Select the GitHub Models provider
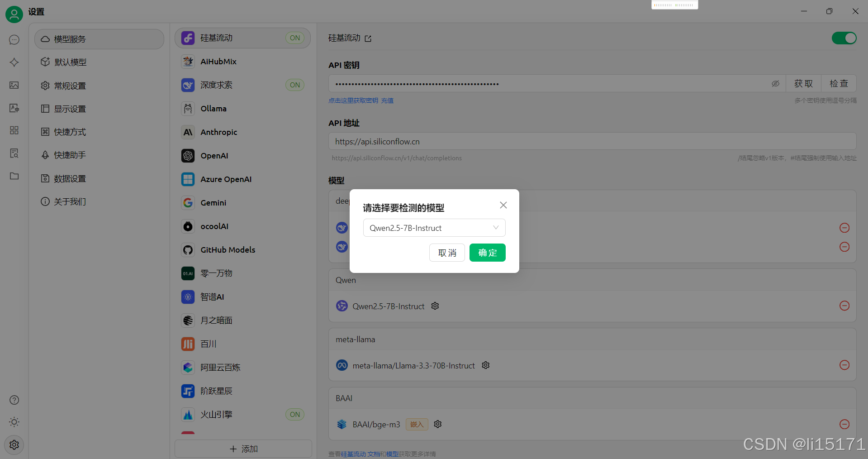The height and width of the screenshot is (459, 868). point(243,250)
